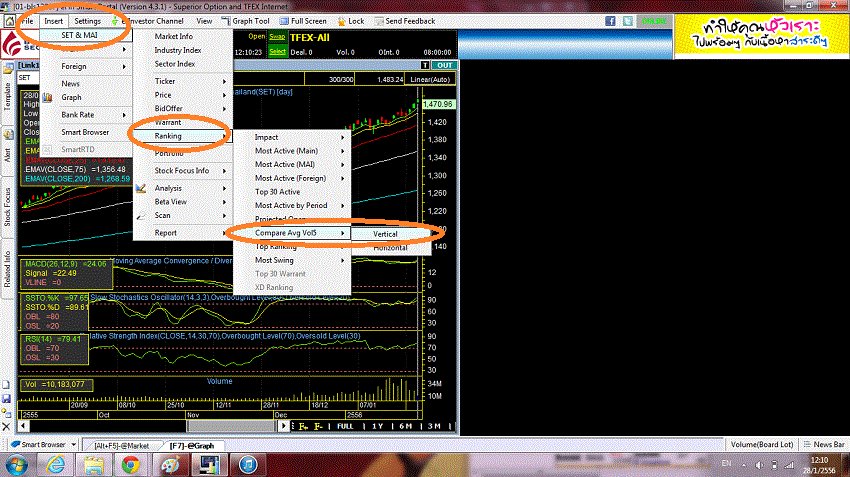Launch Internet Explorer from taskbar
This screenshot has height=477, width=850.
[x=56, y=465]
